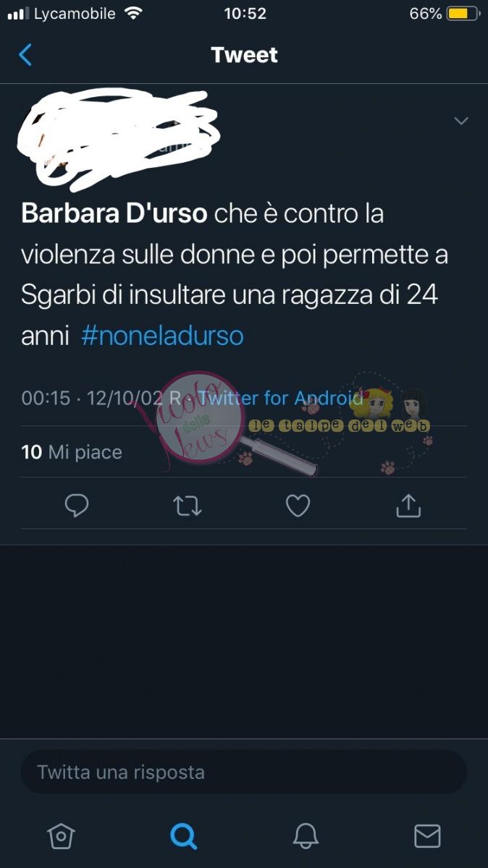Open the Messages envelope tab

(427, 836)
